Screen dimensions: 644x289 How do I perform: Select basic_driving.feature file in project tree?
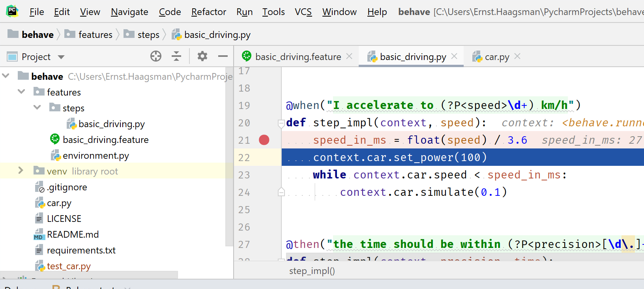coord(105,140)
